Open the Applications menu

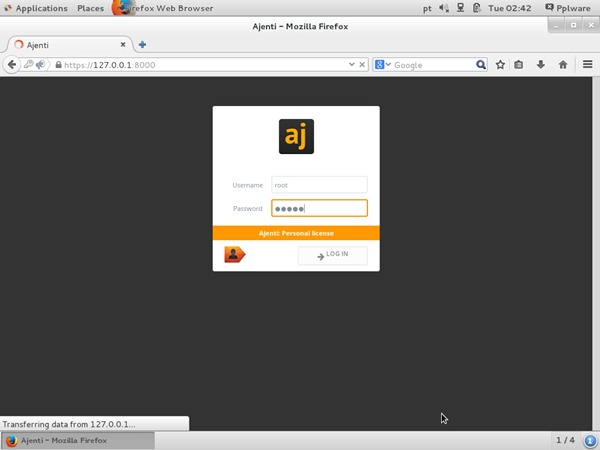(x=36, y=8)
